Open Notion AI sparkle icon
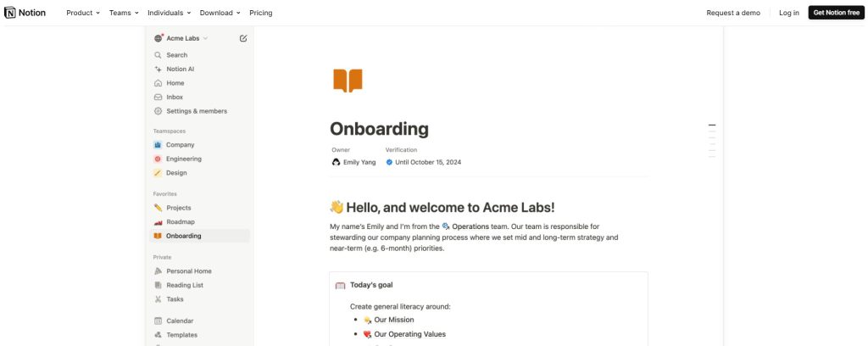This screenshot has width=868, height=346. click(x=158, y=69)
